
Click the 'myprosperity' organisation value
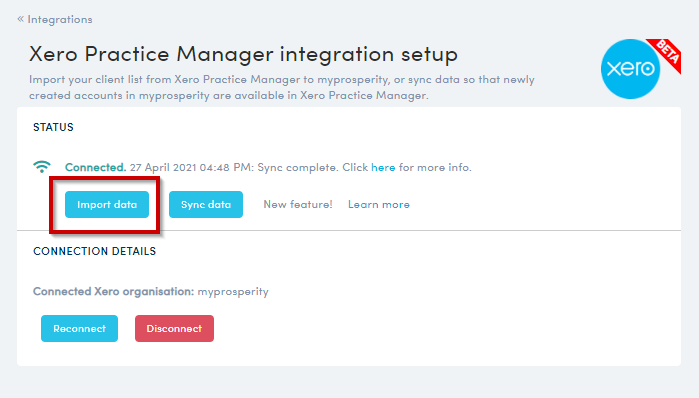tap(233, 292)
